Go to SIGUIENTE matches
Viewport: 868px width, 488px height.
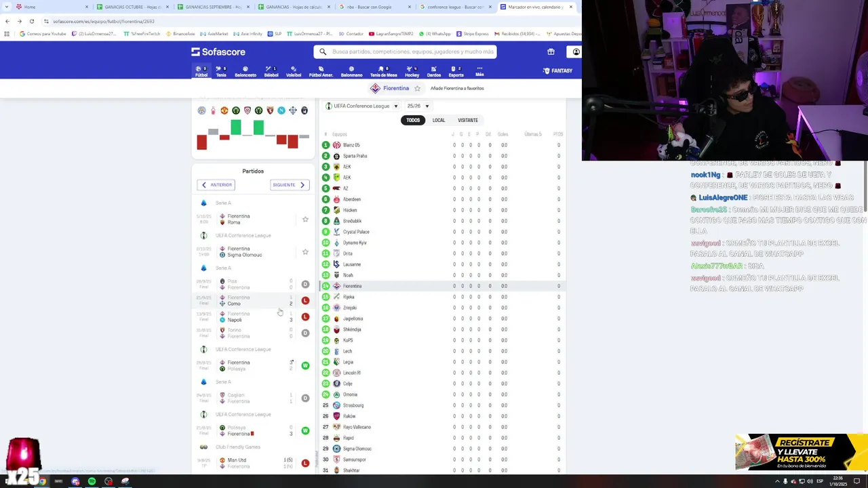289,185
